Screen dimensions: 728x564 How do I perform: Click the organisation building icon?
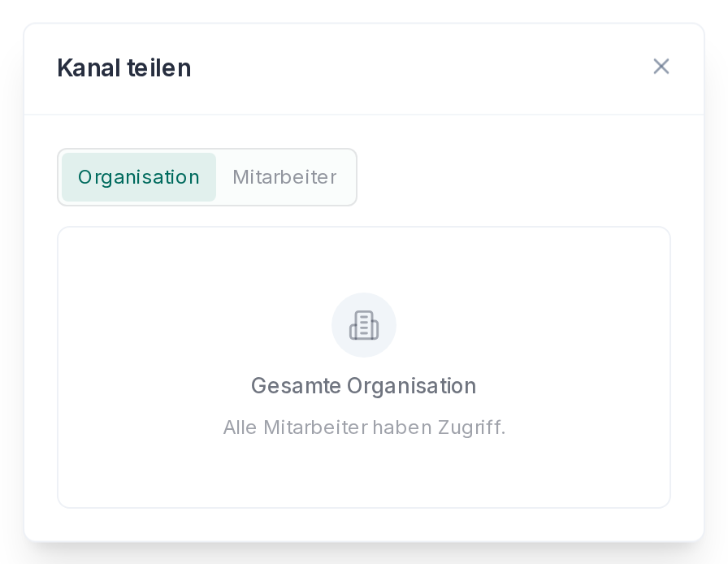[x=364, y=325]
